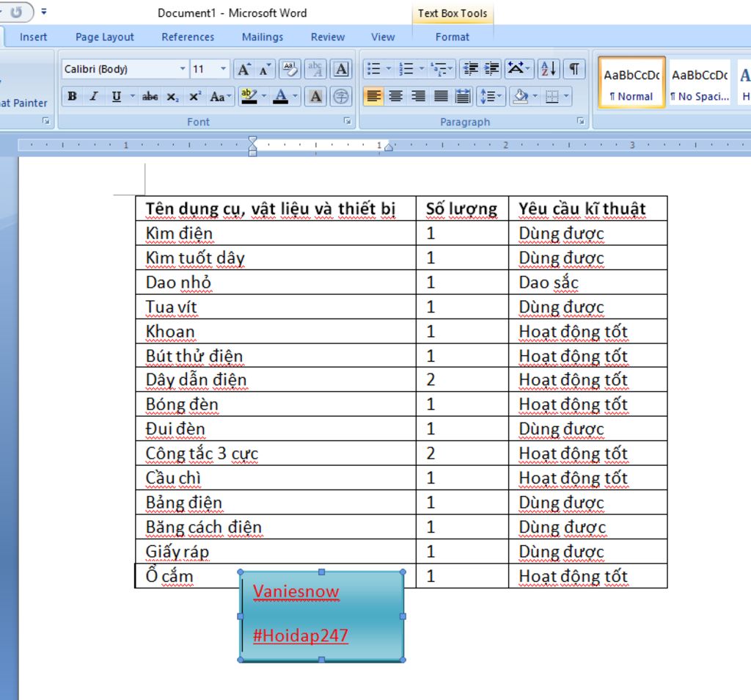Click the Vaniesnow link in text box
Viewport: 751px width, 700px height.
(296, 591)
